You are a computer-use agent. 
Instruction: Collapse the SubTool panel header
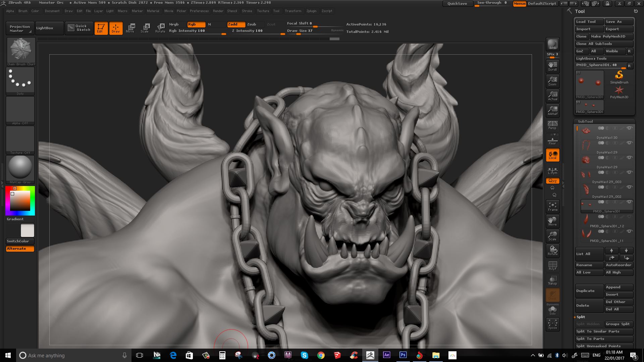(x=585, y=122)
